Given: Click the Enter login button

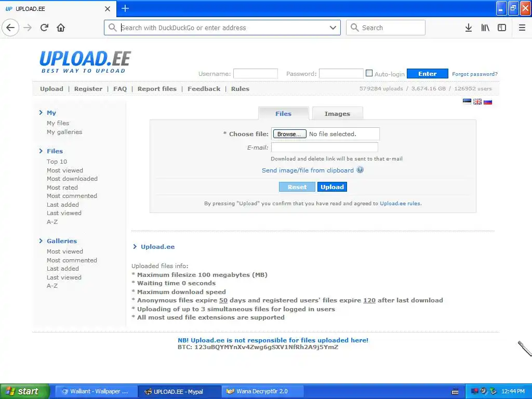Looking at the screenshot, I should [428, 74].
